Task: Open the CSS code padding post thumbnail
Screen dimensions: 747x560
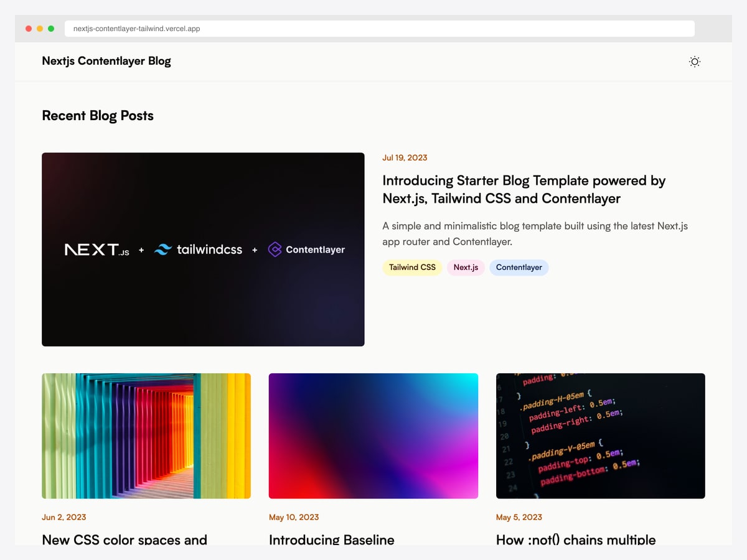Action: click(601, 436)
